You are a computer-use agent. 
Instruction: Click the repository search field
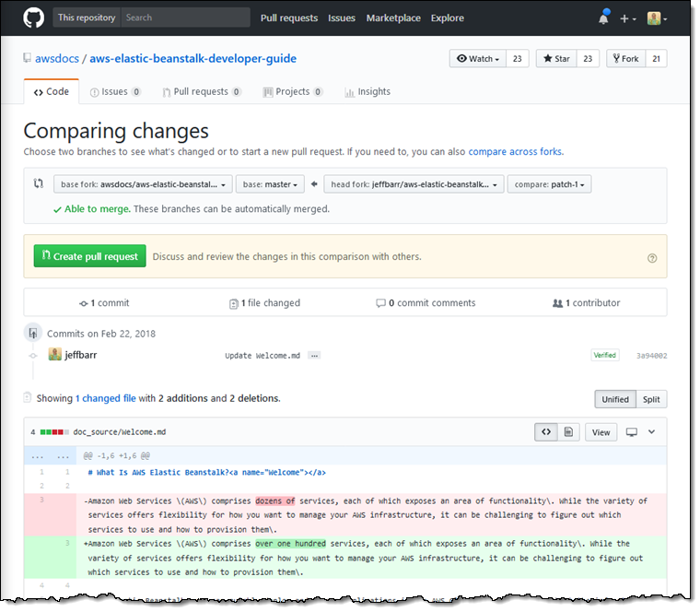coord(184,18)
